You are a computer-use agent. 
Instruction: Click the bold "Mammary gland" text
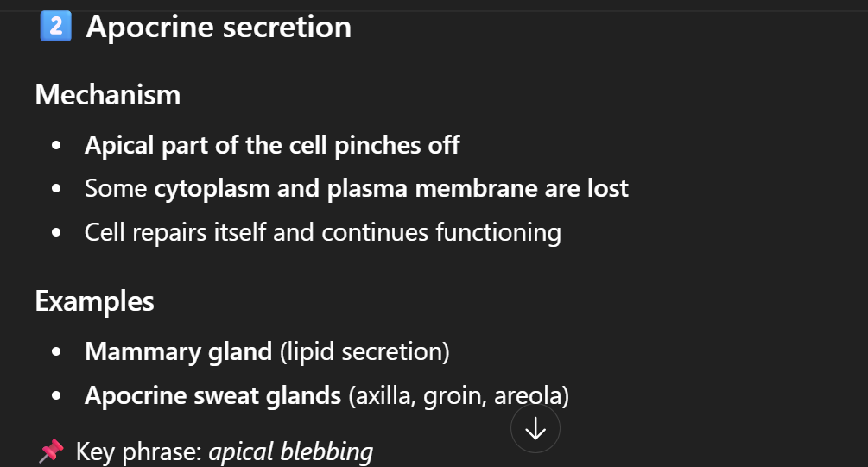[178, 351]
